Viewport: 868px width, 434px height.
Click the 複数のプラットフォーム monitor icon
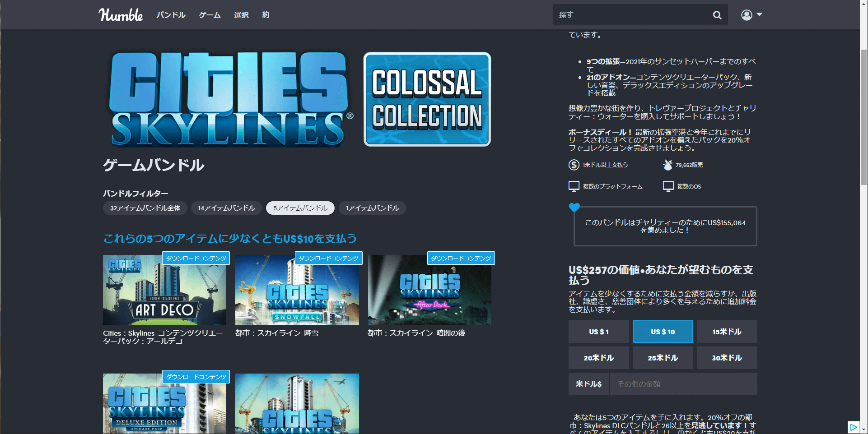(574, 186)
